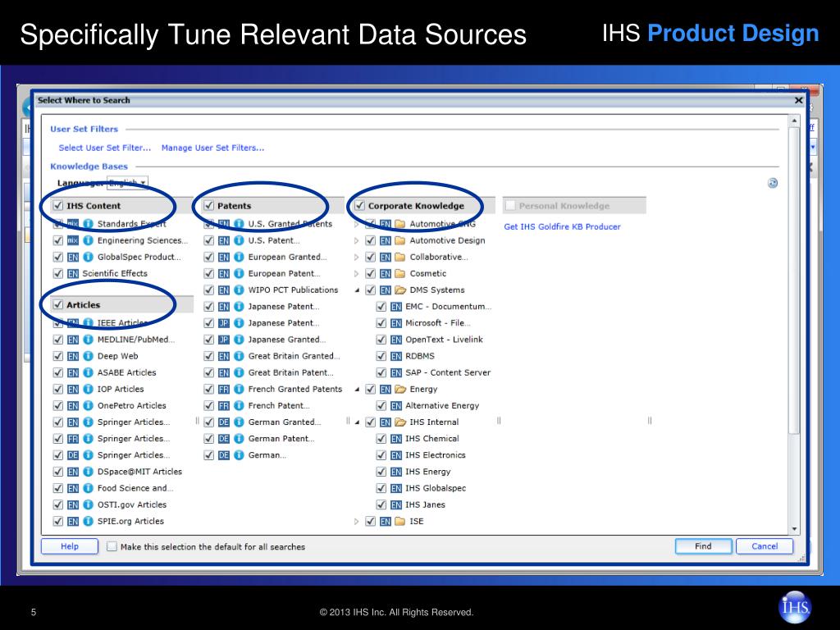Click the SPIE.org Articles info icon
The image size is (840, 630).
pos(89,521)
